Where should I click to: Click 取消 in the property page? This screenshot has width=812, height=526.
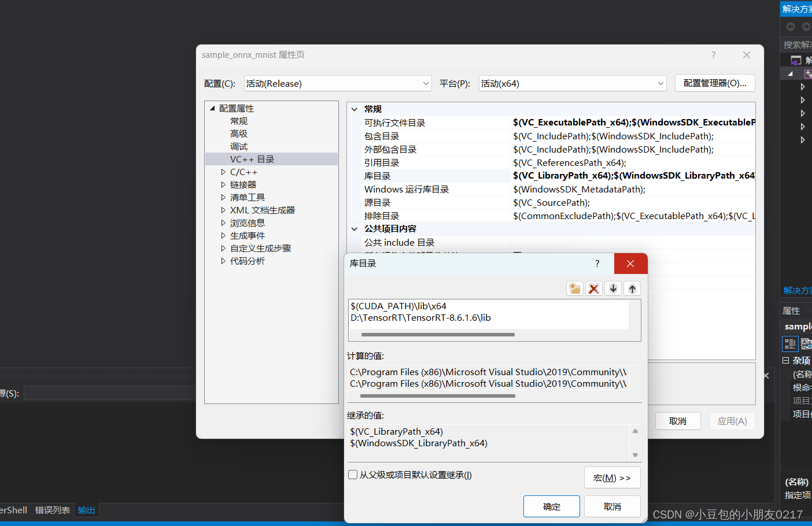click(x=678, y=421)
